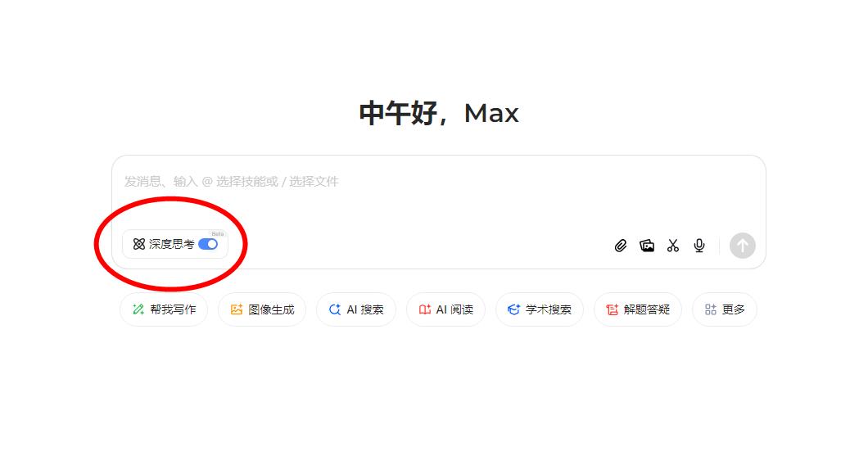This screenshot has width=868, height=465.
Task: Click the 图像生成 label text
Action: click(x=271, y=309)
